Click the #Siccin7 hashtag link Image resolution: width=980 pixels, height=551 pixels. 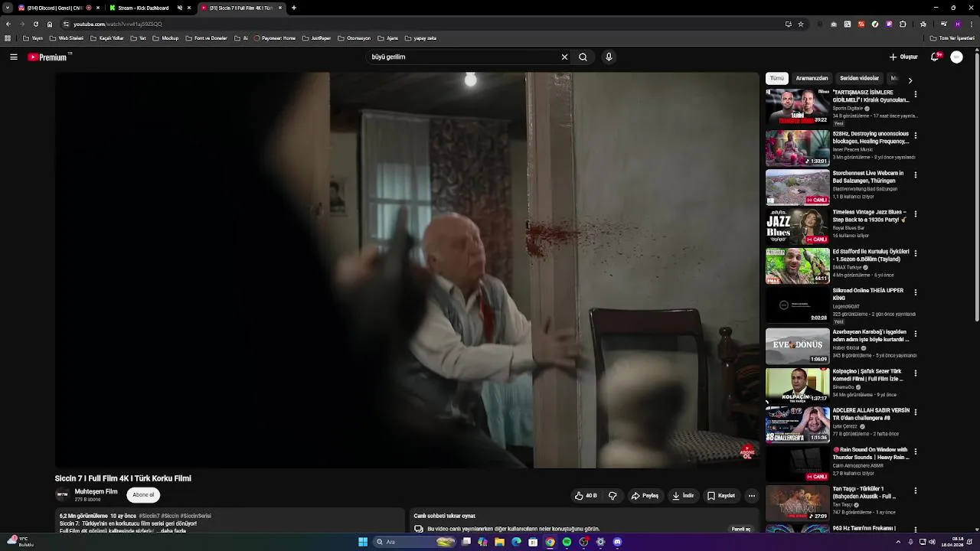coord(149,517)
